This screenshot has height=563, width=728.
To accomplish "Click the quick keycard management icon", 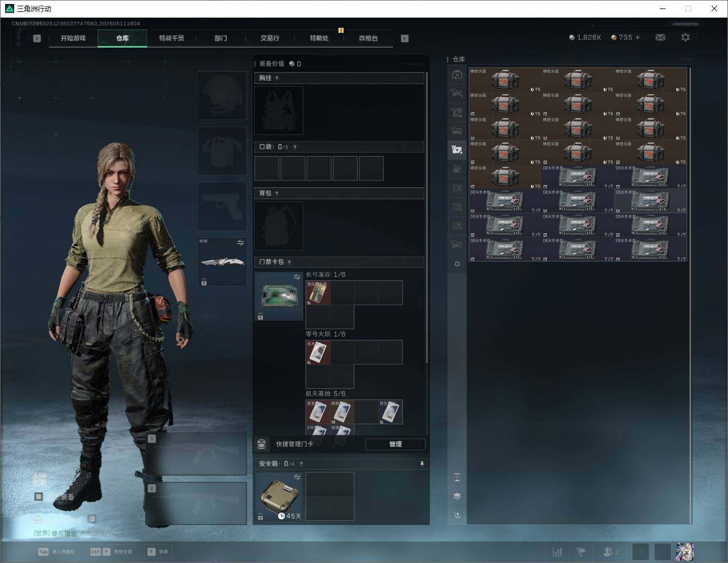I will pos(262,444).
